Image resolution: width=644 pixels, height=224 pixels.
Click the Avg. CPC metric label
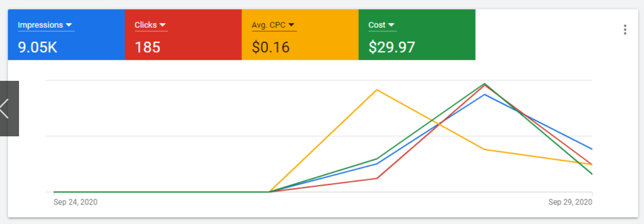click(268, 25)
